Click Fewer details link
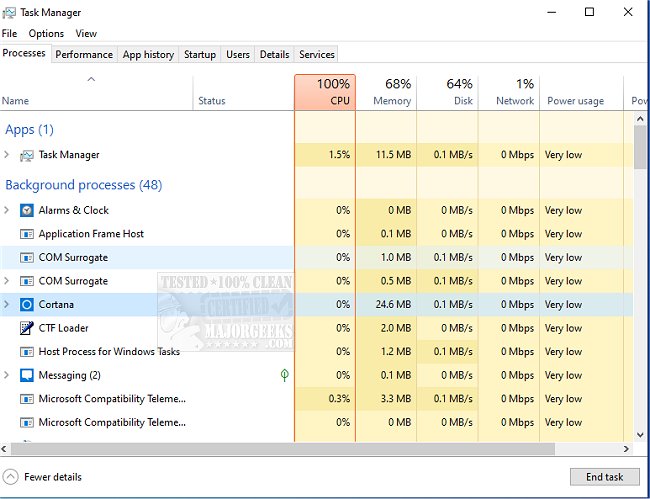The image size is (650, 499). 53,477
